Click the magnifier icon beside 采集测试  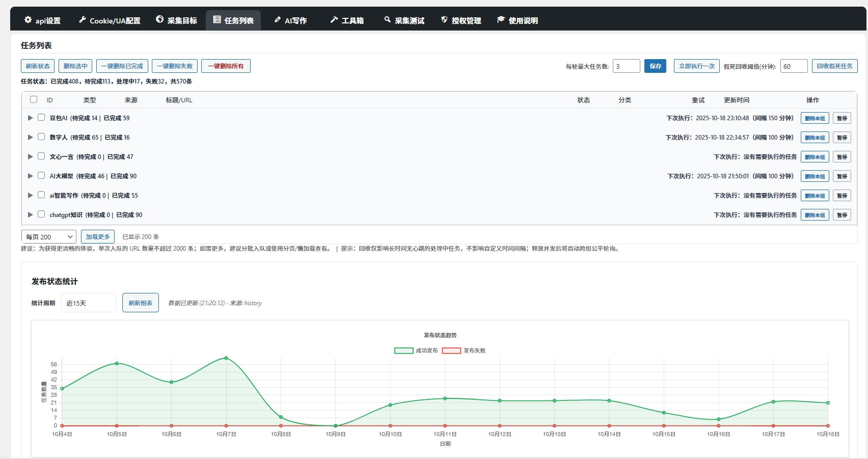pyautogui.click(x=388, y=20)
